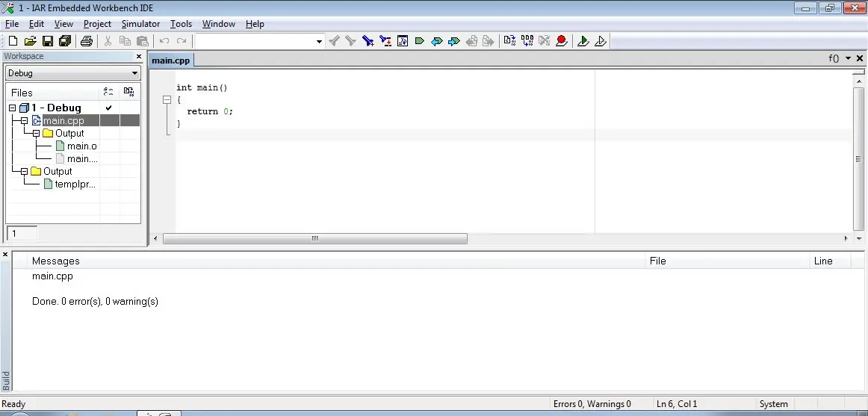Open the Simulator menu

point(140,24)
